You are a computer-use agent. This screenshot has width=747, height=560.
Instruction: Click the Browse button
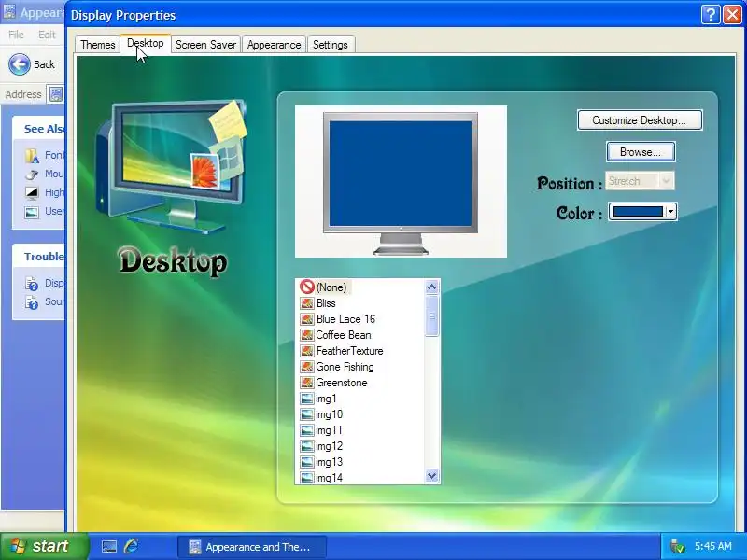[641, 152]
